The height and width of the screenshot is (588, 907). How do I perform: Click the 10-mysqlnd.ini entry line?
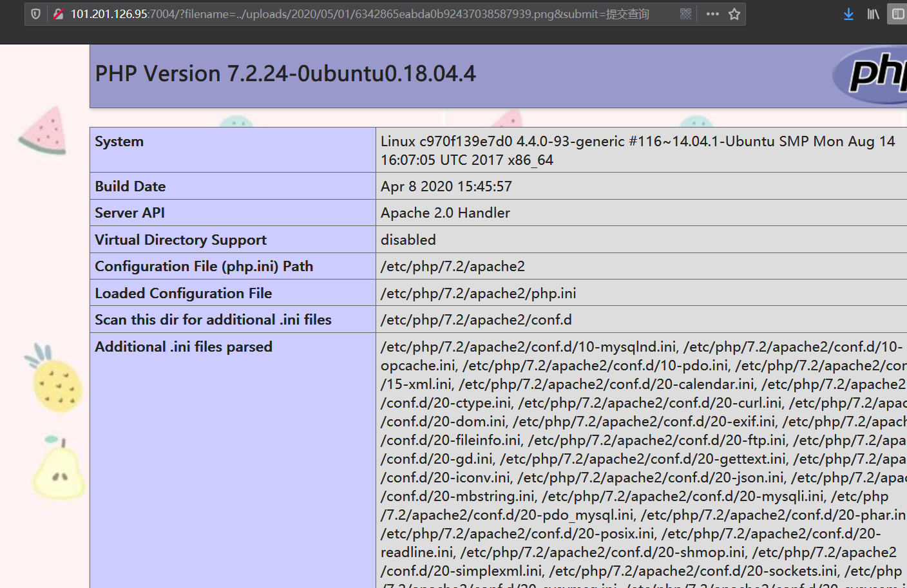[529, 347]
